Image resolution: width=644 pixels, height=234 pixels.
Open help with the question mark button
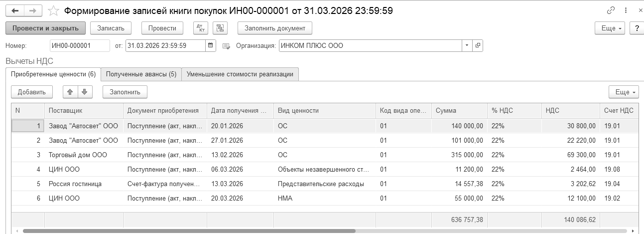tap(637, 28)
